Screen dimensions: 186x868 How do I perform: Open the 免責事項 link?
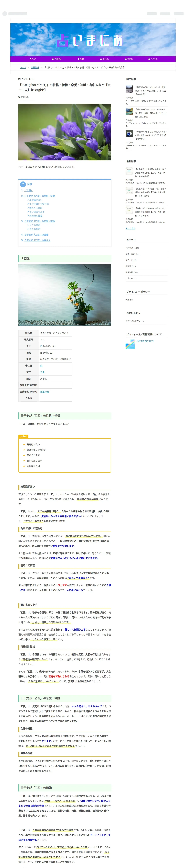[129, 300]
